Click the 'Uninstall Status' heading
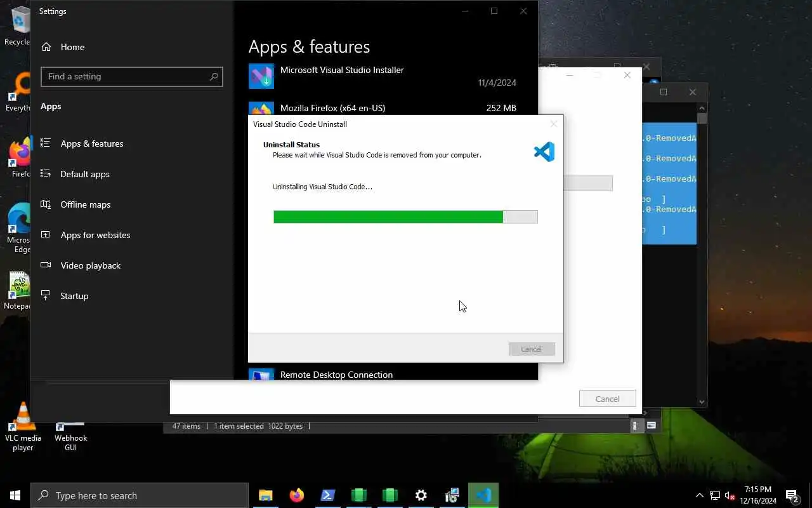The height and width of the screenshot is (508, 812). (x=291, y=145)
